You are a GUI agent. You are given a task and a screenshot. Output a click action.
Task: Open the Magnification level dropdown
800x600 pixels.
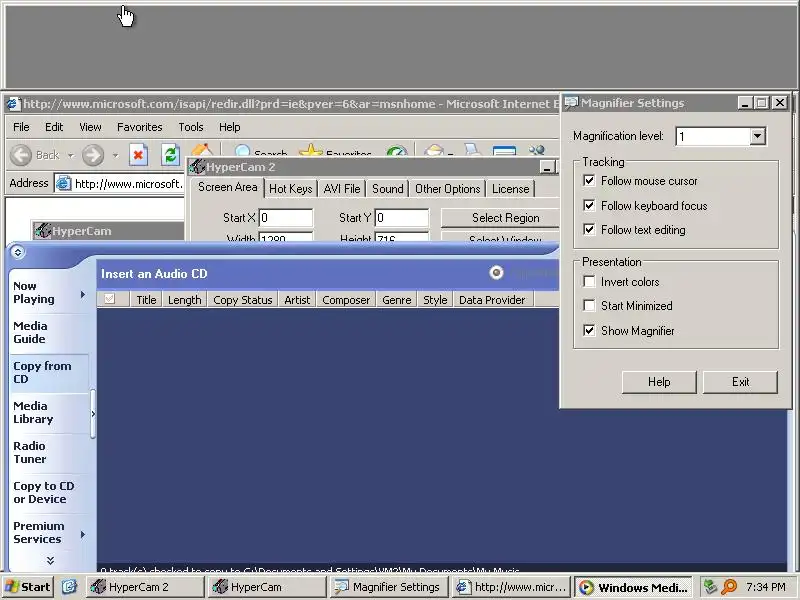pyautogui.click(x=758, y=136)
